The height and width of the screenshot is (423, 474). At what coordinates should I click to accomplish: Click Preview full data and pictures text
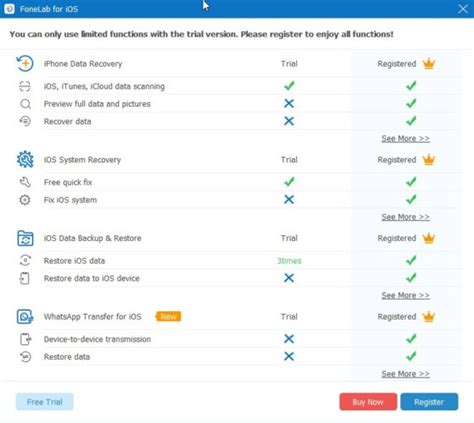pyautogui.click(x=97, y=104)
